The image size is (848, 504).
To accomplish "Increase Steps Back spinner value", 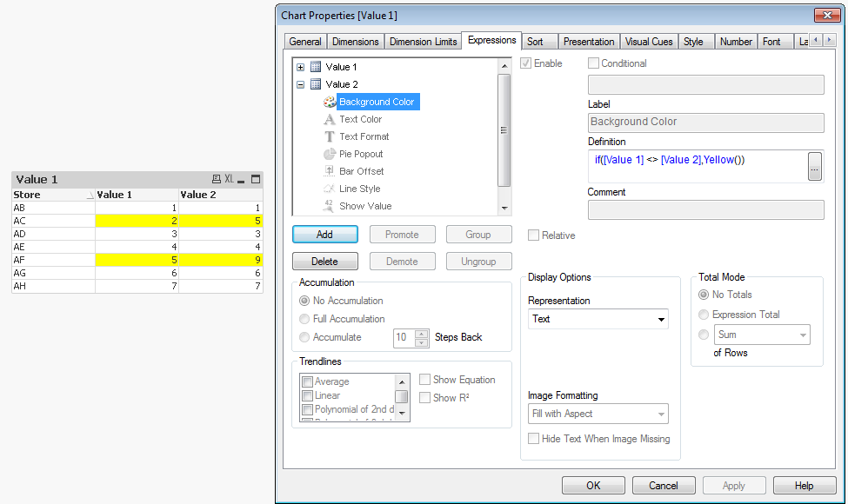I will click(x=422, y=334).
